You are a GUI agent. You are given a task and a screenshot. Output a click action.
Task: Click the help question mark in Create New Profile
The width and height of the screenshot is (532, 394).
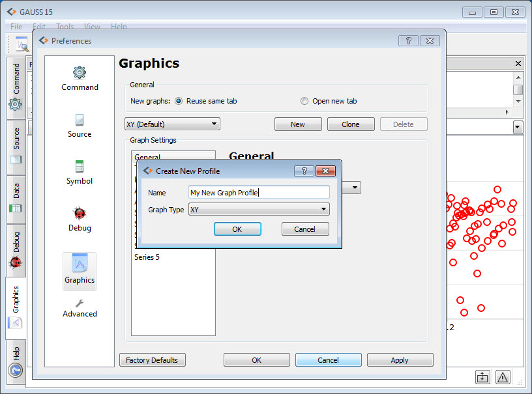tap(304, 171)
